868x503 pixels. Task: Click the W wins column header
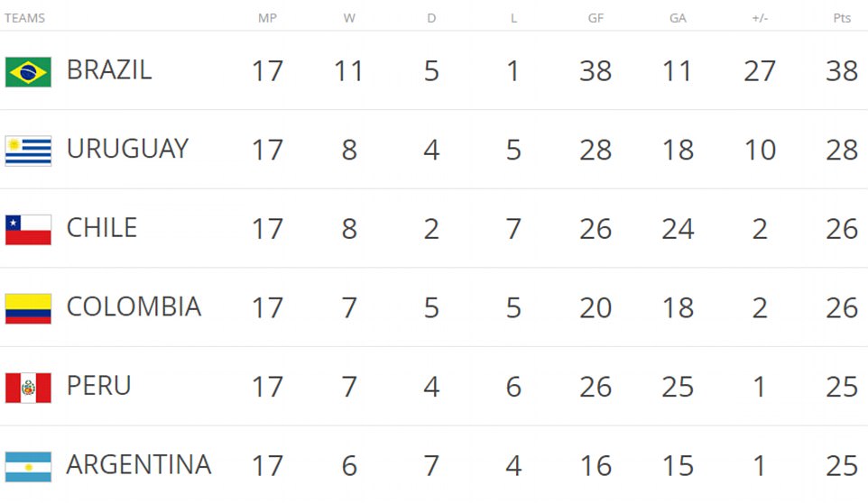(349, 18)
